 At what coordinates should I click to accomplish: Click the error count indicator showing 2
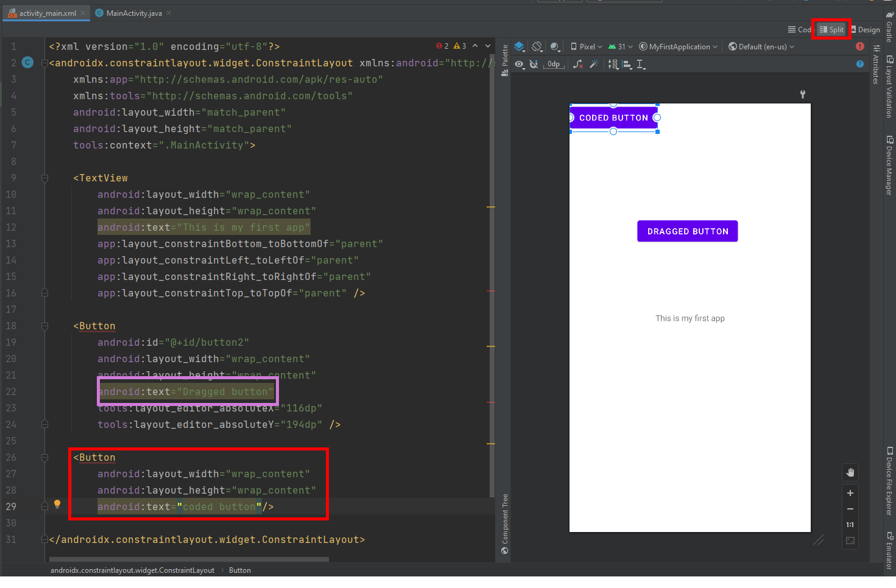pyautogui.click(x=443, y=46)
